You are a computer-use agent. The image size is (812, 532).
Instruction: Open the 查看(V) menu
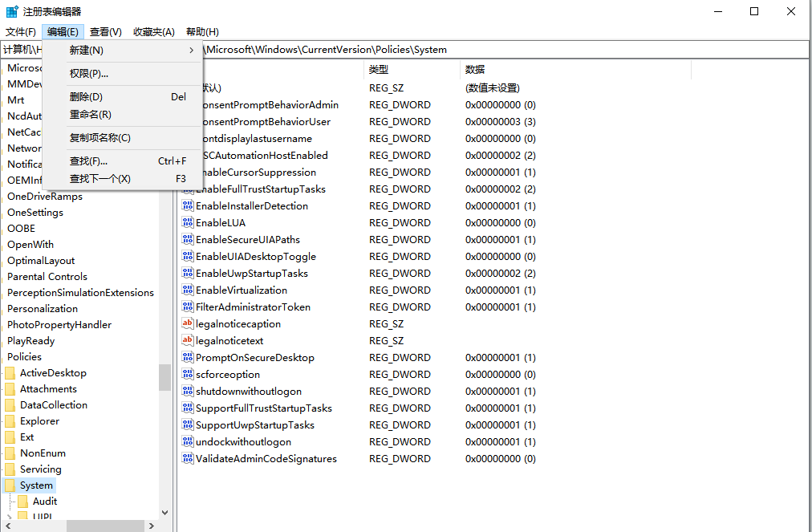coord(106,32)
